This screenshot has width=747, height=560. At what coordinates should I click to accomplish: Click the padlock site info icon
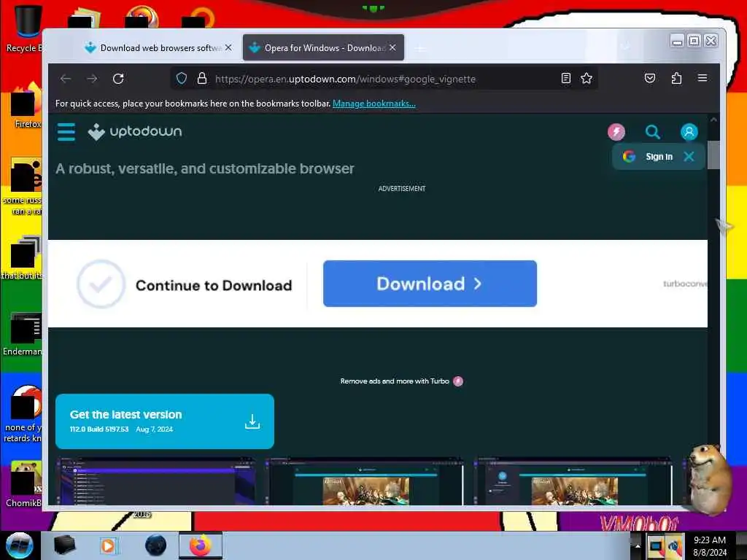tap(202, 78)
